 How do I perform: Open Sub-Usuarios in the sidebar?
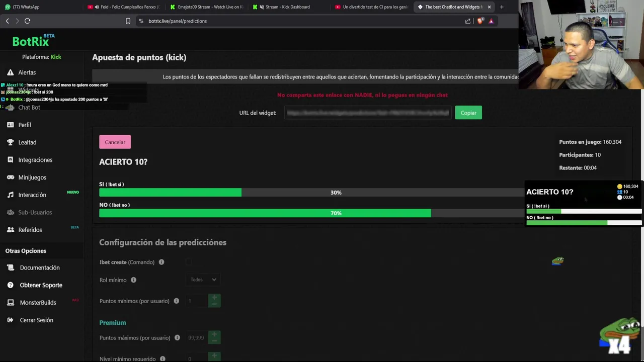tap(35, 212)
